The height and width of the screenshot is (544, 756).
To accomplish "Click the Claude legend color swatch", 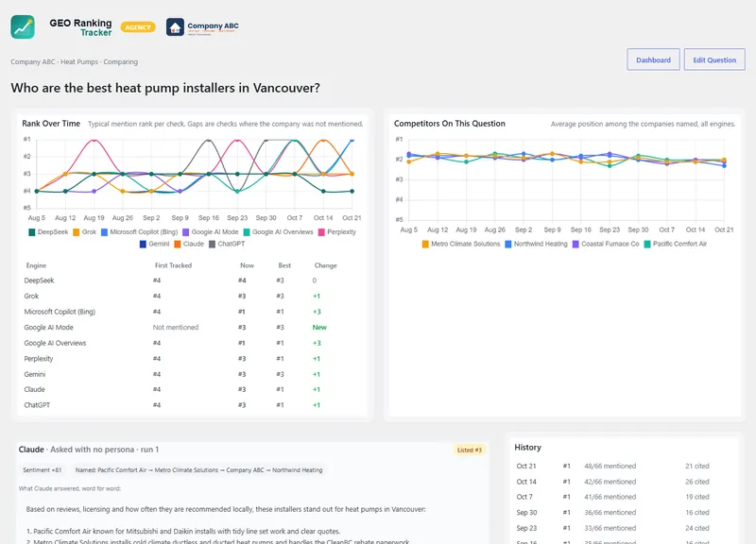I will click(178, 244).
